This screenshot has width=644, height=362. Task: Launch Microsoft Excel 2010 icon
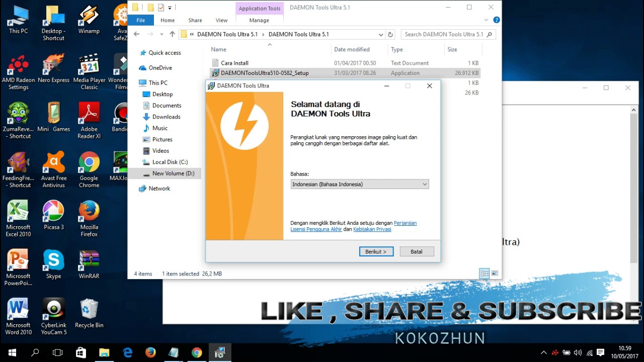[18, 219]
